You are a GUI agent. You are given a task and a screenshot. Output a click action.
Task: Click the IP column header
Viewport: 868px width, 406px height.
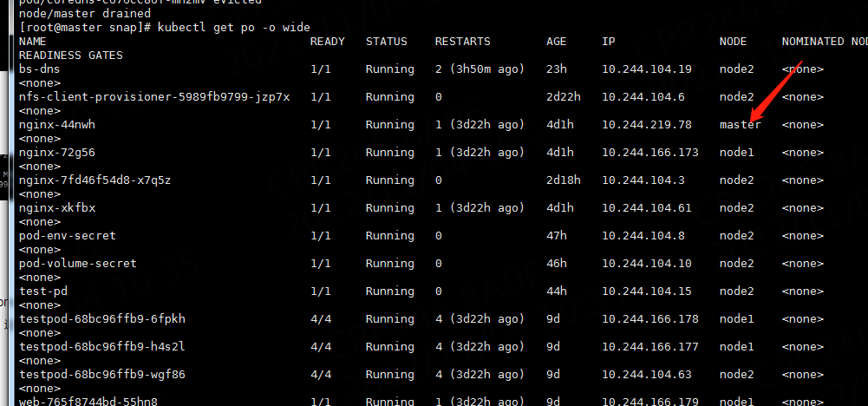(x=609, y=42)
